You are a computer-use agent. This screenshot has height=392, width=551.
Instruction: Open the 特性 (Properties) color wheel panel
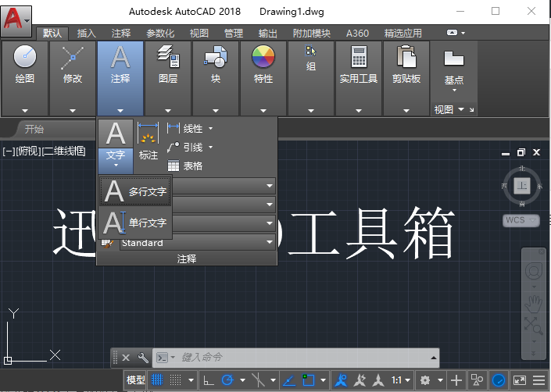(x=263, y=56)
